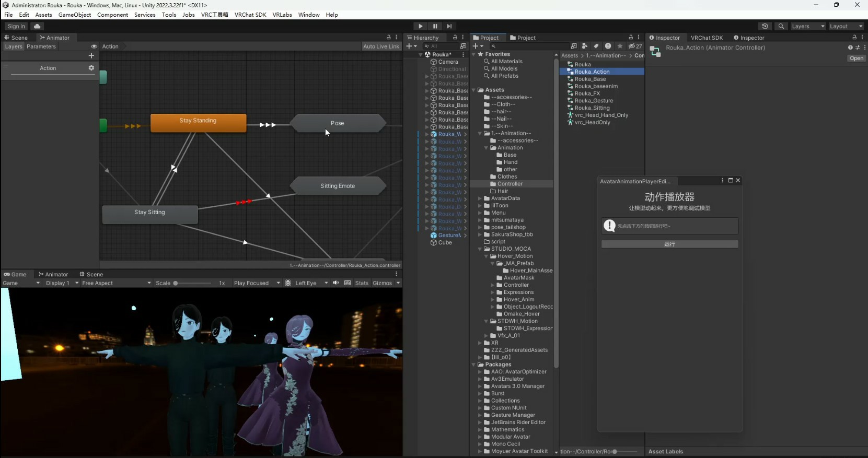Mute audio in the Game view

point(335,283)
